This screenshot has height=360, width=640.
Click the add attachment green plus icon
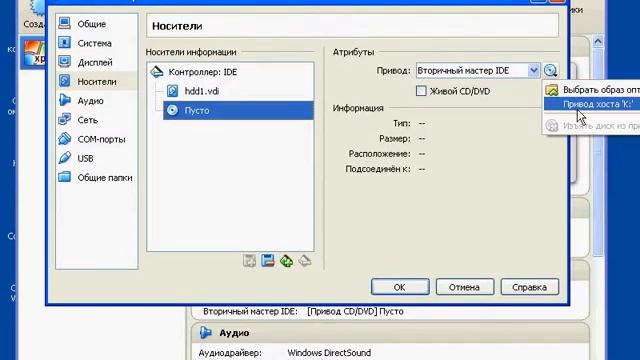click(286, 260)
